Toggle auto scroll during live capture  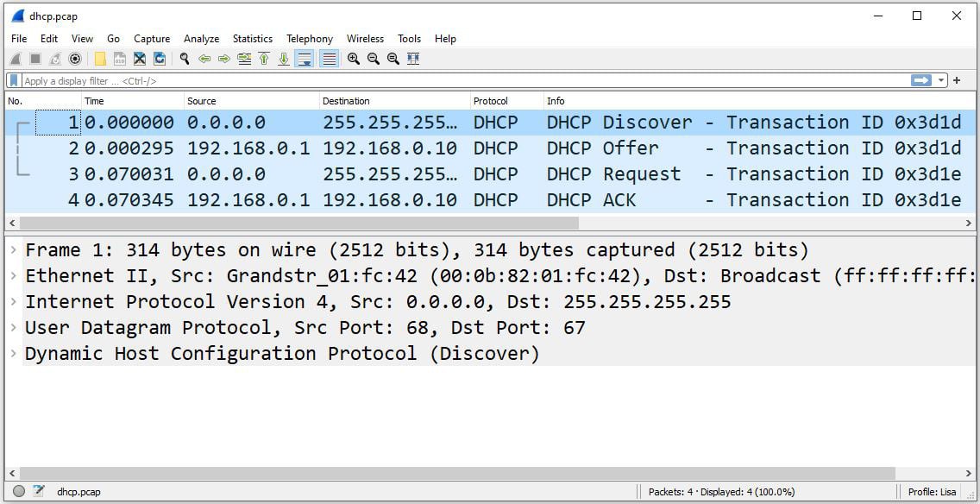(x=305, y=59)
